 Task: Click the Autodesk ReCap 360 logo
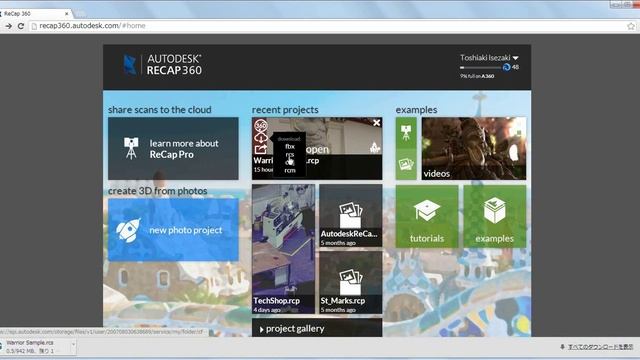(162, 64)
